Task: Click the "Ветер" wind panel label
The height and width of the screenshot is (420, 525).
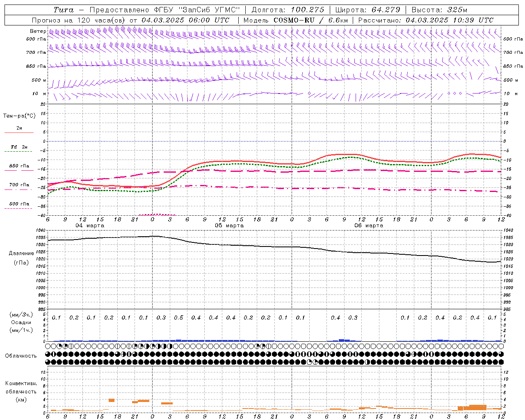Action: pos(38,31)
